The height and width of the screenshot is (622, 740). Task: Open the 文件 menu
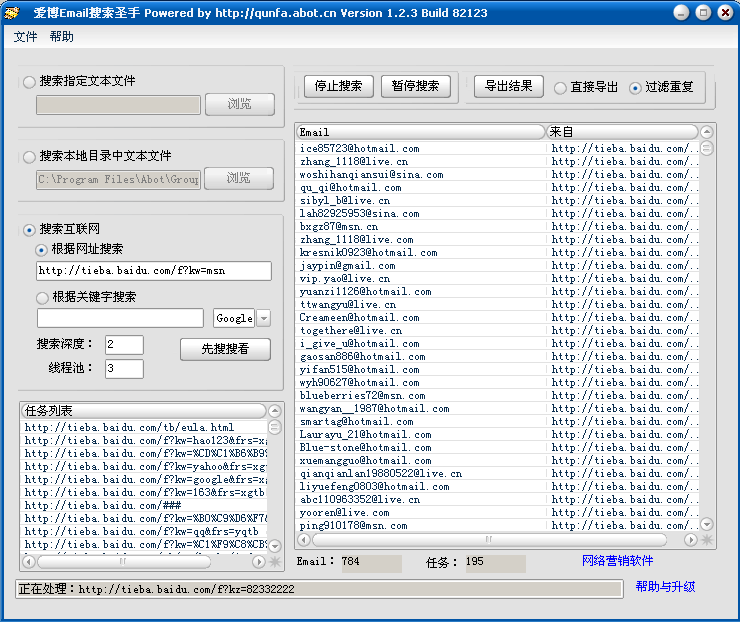click(x=25, y=37)
